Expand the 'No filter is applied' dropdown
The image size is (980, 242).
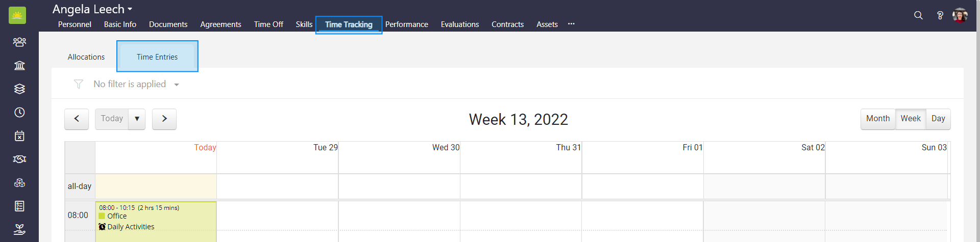pos(177,85)
